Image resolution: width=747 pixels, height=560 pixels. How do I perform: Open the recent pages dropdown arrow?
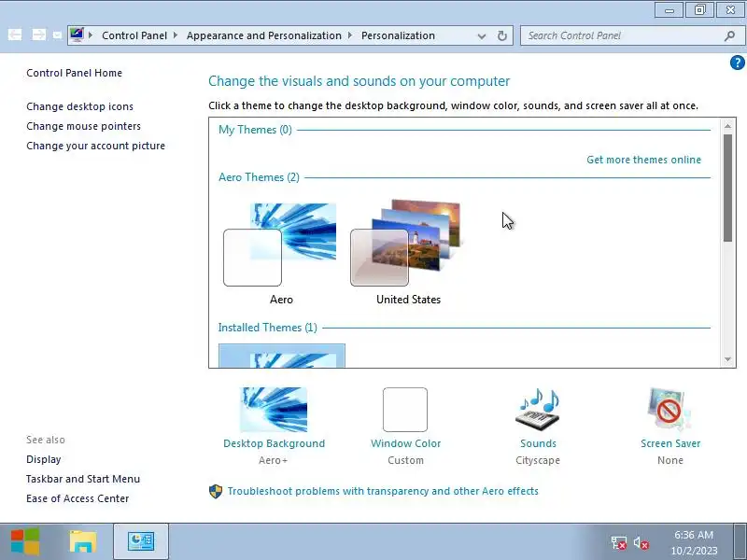tap(57, 35)
